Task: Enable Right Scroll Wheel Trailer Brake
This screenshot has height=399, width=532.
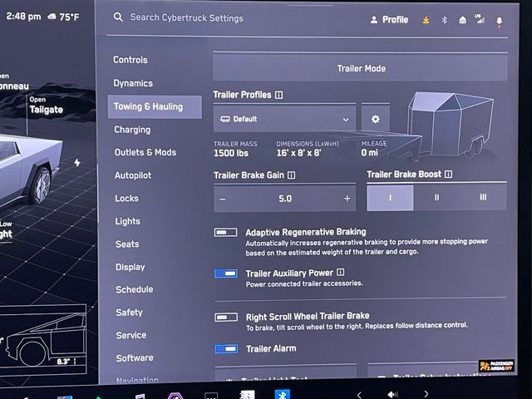Action: click(x=226, y=318)
